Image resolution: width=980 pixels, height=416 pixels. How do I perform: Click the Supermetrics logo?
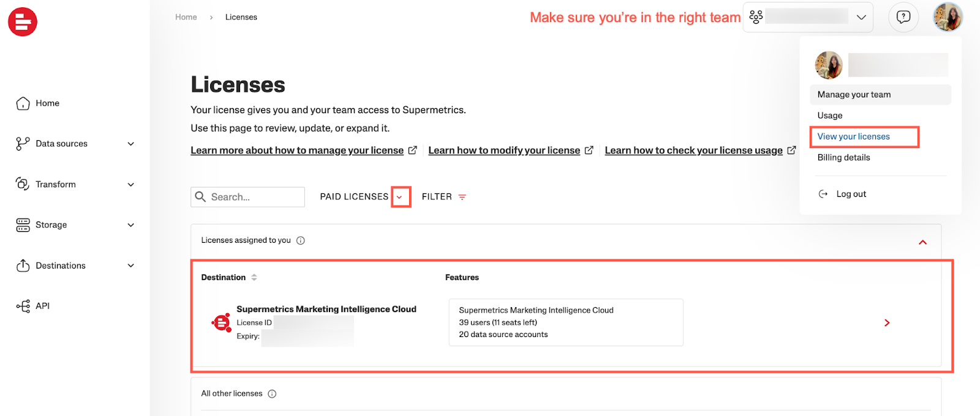click(x=23, y=22)
